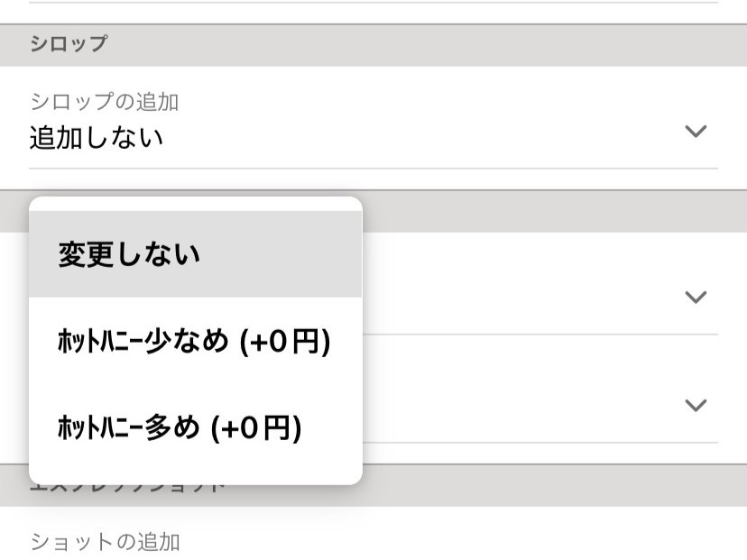Click the シロップの追加 field label

105,102
